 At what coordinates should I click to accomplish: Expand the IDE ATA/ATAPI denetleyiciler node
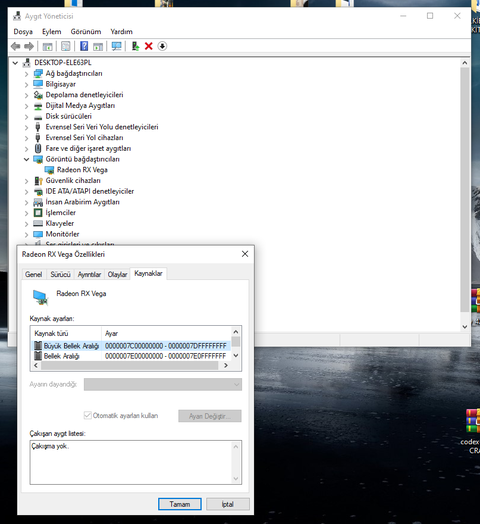26,192
